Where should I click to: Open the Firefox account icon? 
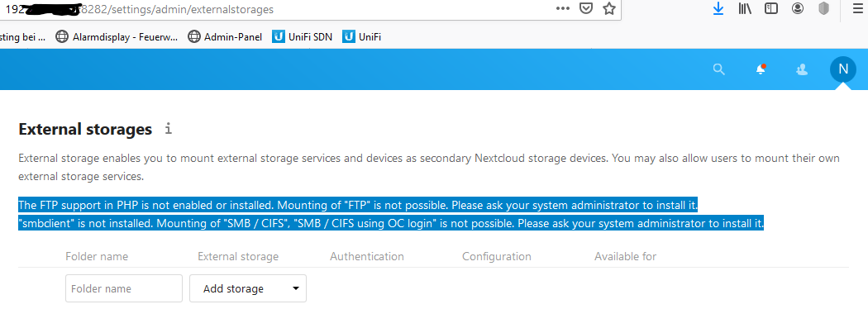coord(798,9)
